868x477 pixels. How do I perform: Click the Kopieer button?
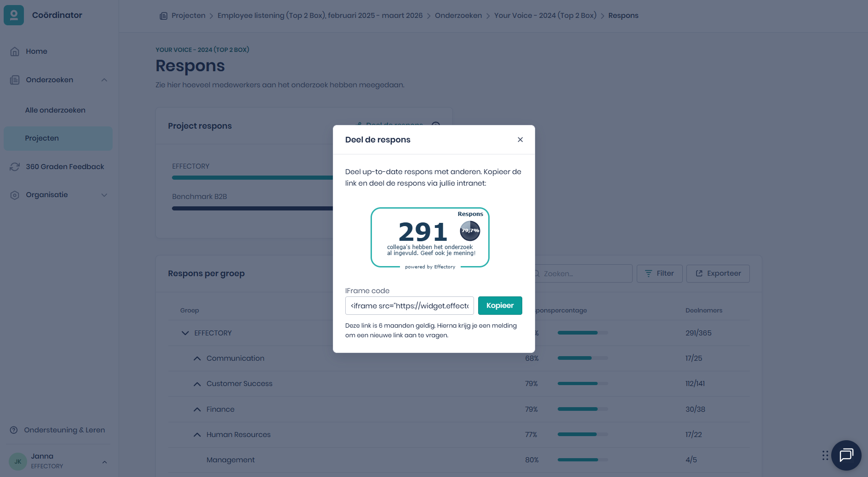click(500, 306)
